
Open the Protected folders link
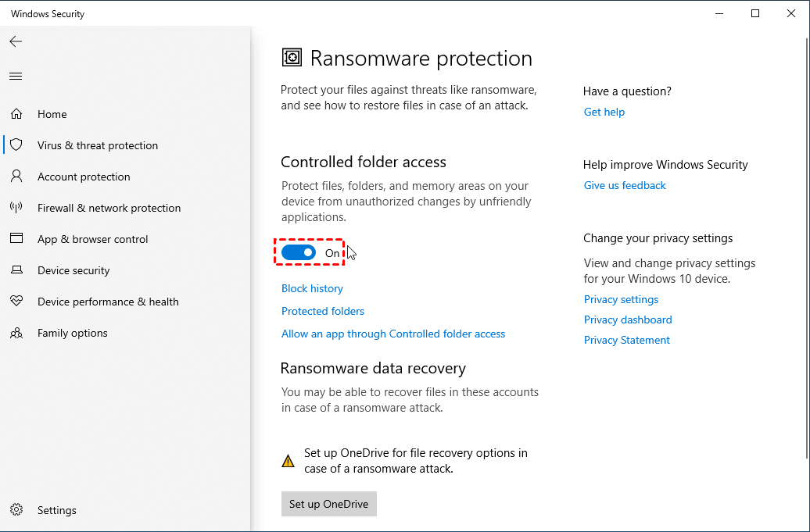point(323,311)
